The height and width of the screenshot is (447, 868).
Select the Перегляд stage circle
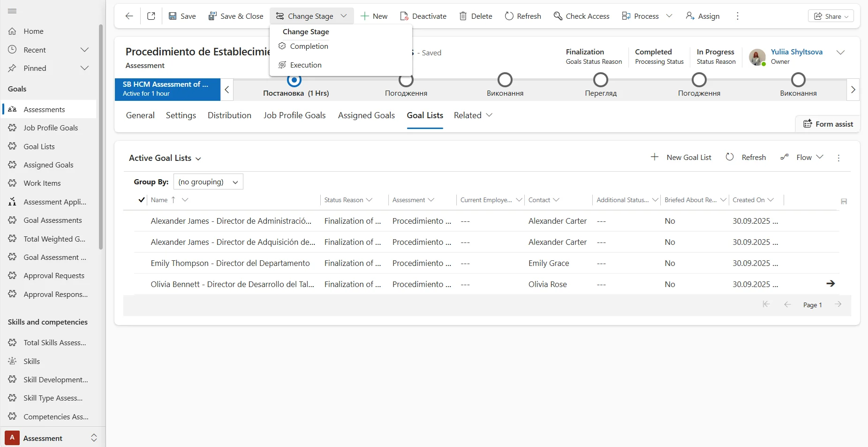click(601, 80)
